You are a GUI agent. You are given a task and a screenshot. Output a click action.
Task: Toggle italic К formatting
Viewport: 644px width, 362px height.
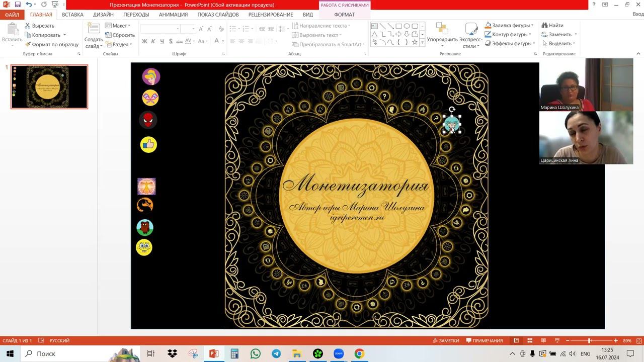point(153,41)
